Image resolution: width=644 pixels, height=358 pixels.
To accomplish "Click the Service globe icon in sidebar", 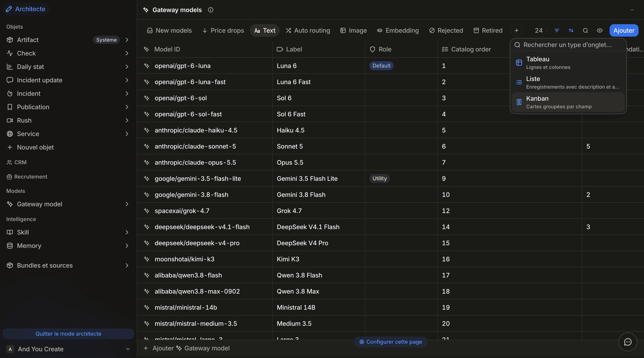I will click(10, 134).
